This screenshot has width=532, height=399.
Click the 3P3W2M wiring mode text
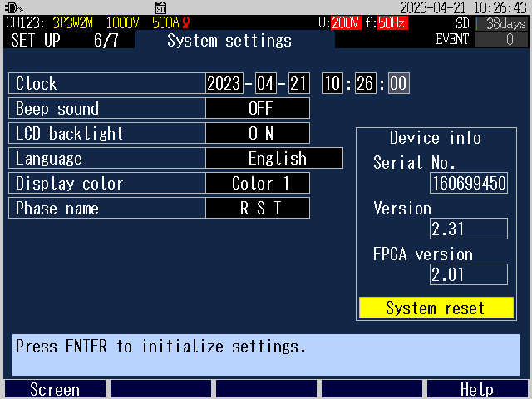click(72, 23)
